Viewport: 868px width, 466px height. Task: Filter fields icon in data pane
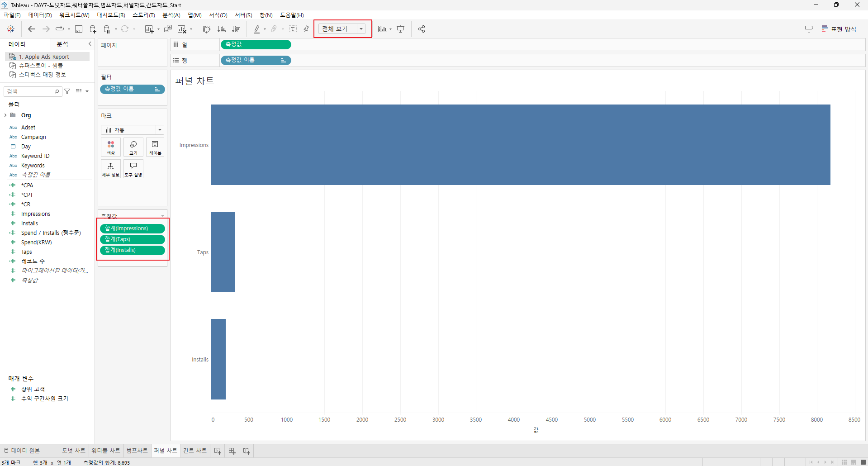point(67,91)
